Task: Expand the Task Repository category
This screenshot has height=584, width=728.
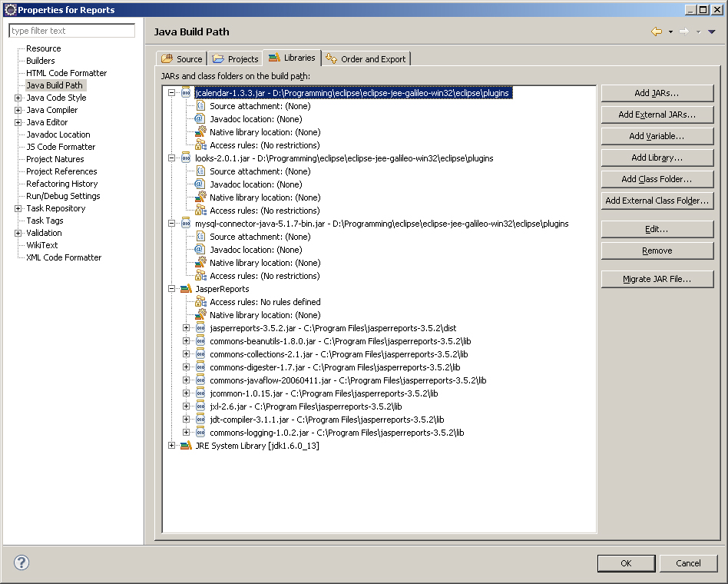Action: tap(18, 208)
